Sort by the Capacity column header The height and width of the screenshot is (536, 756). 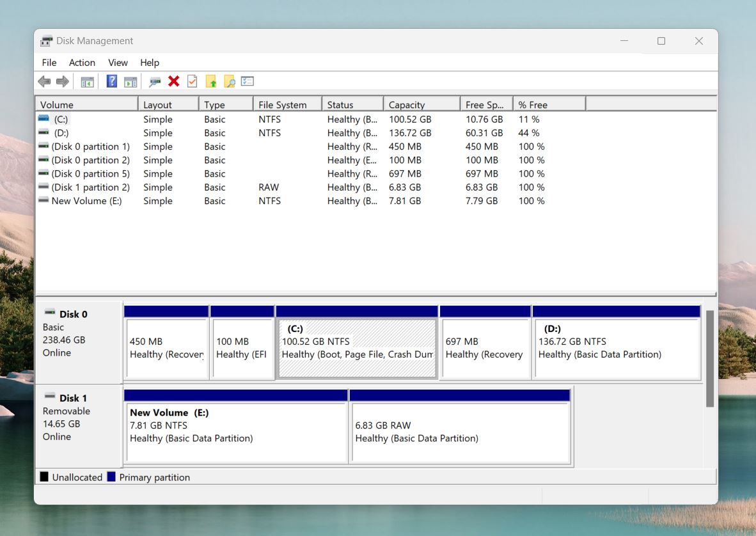[422, 105]
